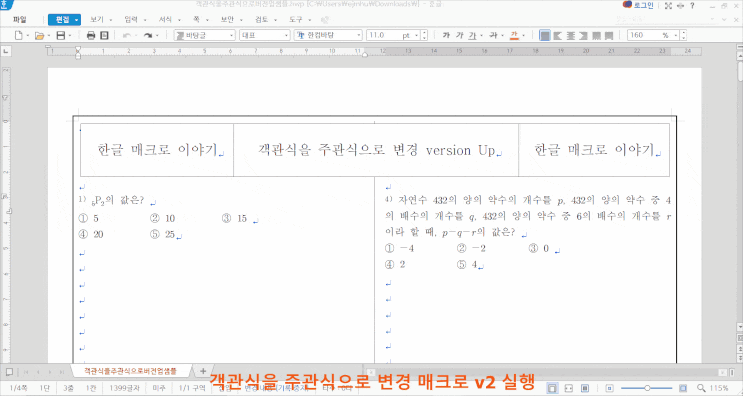The width and height of the screenshot is (743, 396).
Task: Expand the line spacing 160 % dropdown
Action: [x=676, y=36]
